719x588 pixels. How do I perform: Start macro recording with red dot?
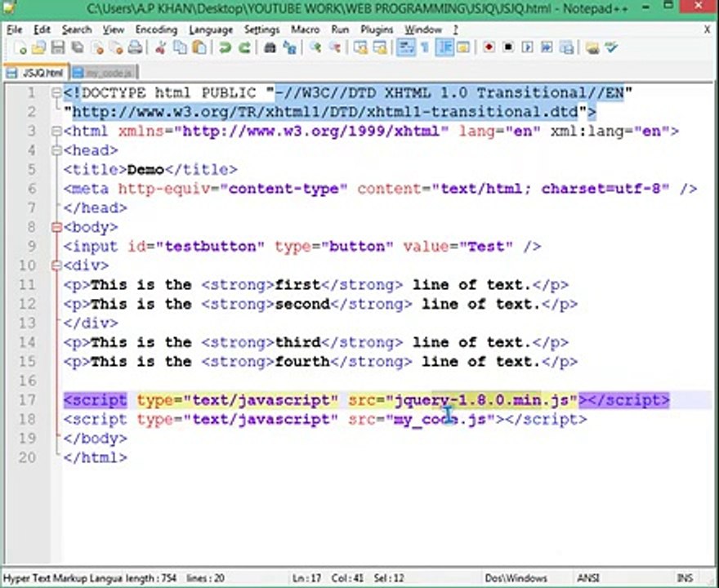[x=489, y=47]
